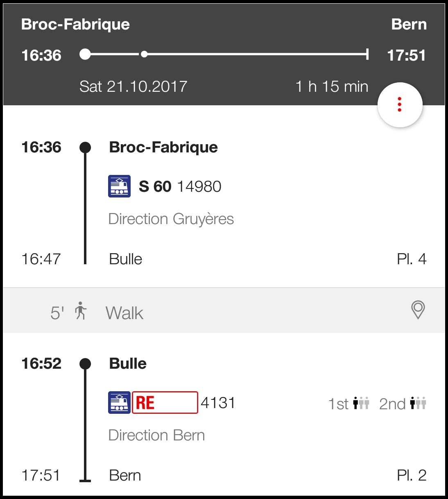Select the Bulle departure stop at 16:52
Viewport: 448px width, 499px height.
pos(128,364)
